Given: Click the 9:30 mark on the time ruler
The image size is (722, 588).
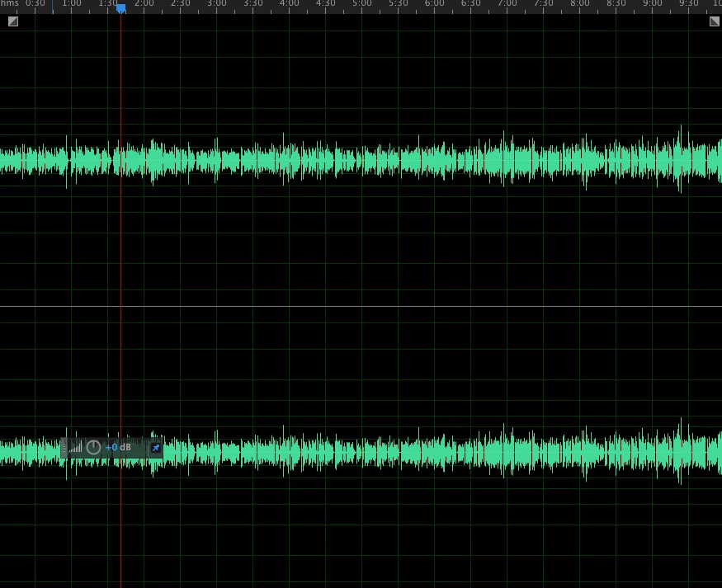Looking at the screenshot, I should [689, 3].
